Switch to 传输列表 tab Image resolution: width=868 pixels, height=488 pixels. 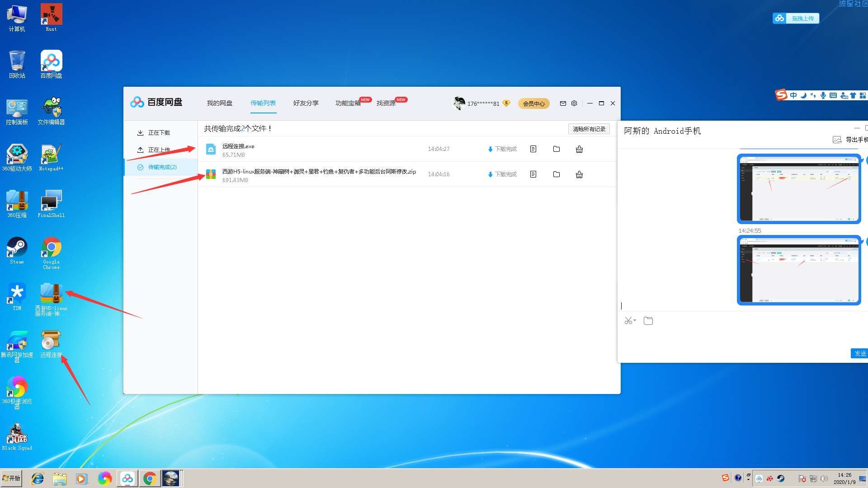click(263, 103)
